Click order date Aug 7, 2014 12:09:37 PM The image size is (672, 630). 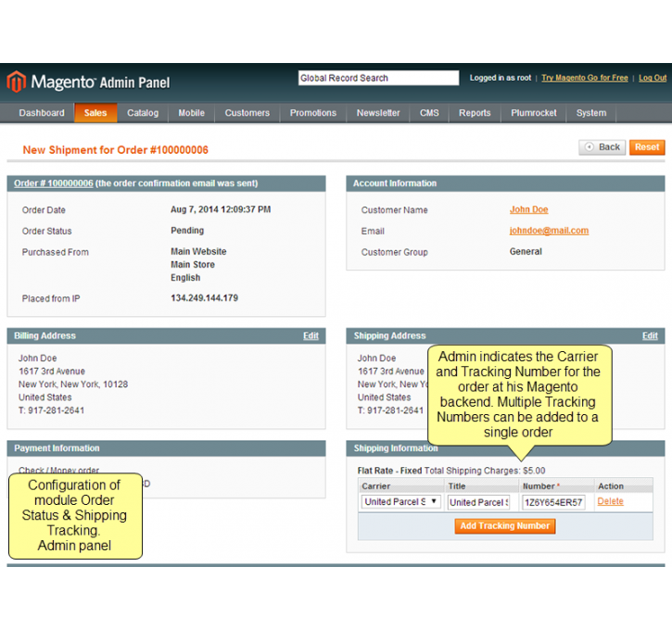coord(221,209)
